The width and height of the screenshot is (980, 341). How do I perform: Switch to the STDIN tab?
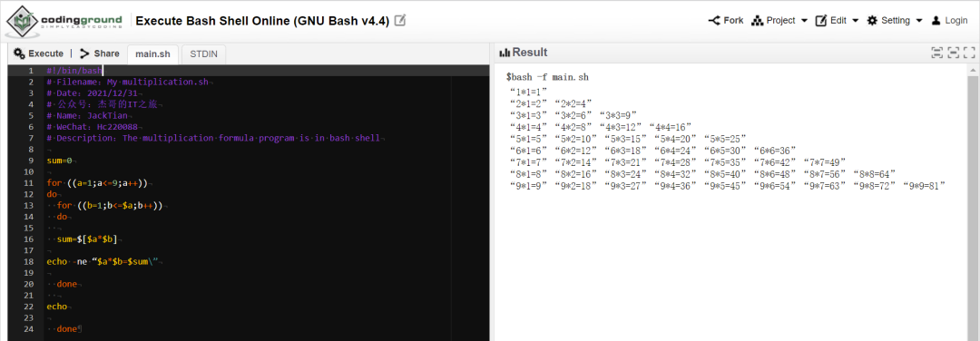[x=204, y=54]
